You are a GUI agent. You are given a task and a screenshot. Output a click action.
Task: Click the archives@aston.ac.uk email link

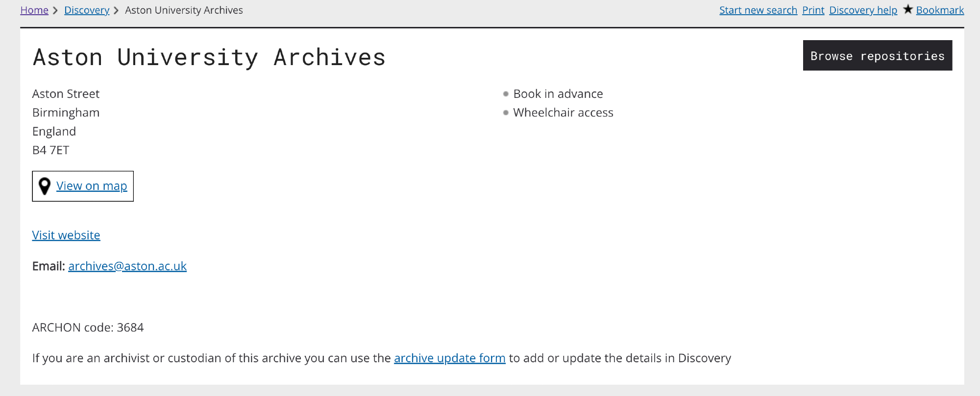coord(127,266)
